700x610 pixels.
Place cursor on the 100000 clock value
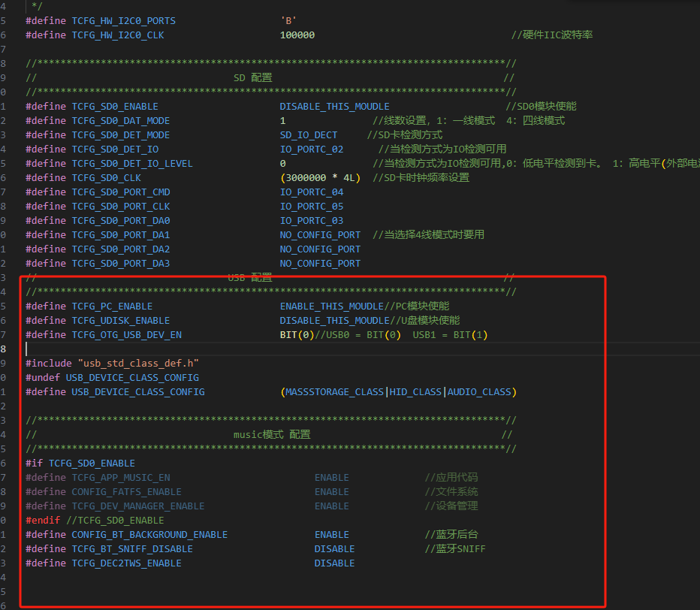pyautogui.click(x=297, y=35)
